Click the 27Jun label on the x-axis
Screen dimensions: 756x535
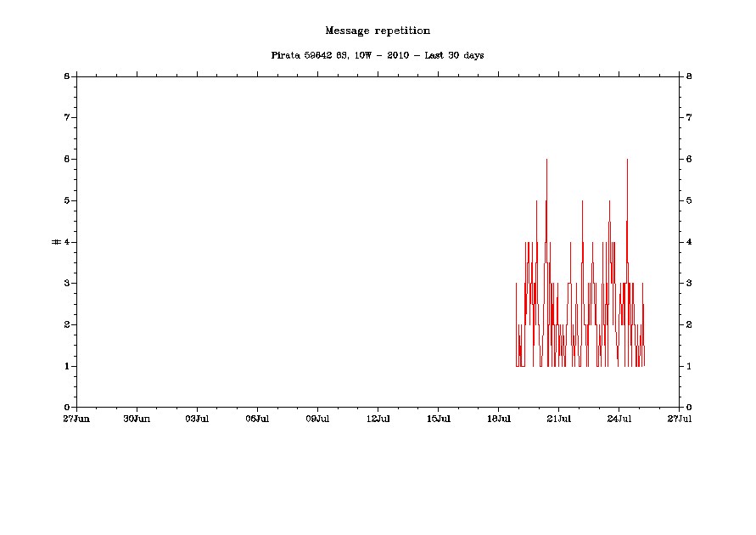coord(76,419)
